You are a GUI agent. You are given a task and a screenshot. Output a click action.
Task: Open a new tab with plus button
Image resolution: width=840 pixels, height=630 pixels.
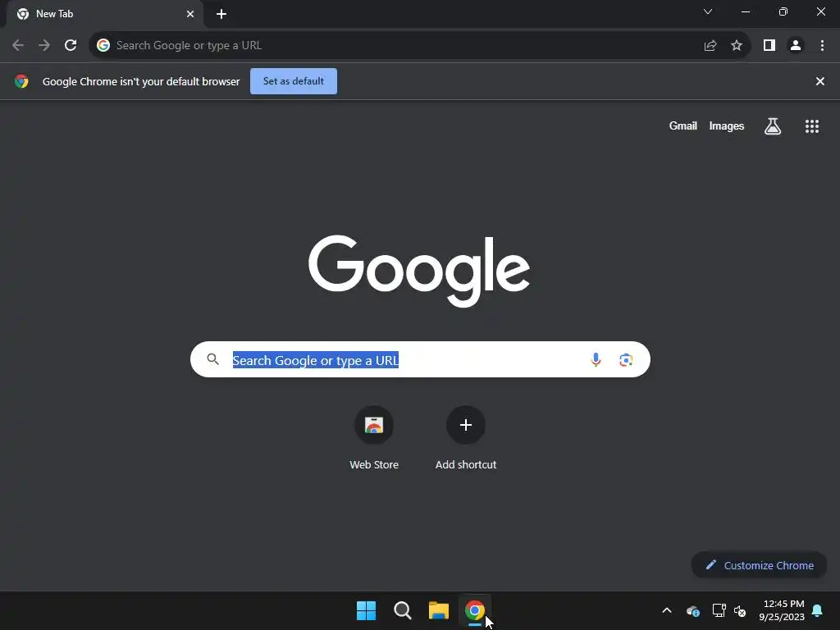tap(221, 14)
